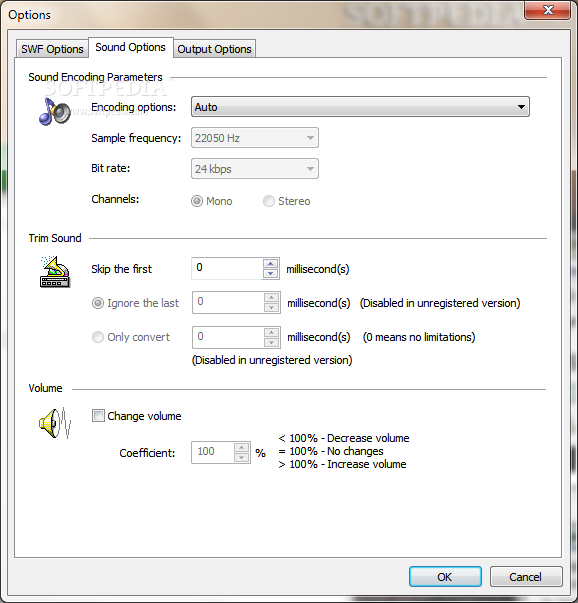The image size is (578, 603).
Task: Raise the Coefficient value with up arrow
Action: tap(242, 447)
